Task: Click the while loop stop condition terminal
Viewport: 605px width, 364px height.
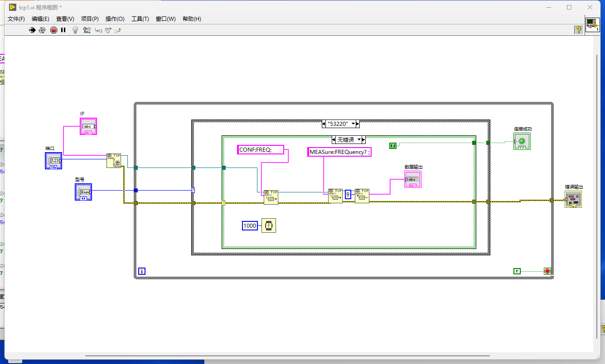Action: coord(547,271)
